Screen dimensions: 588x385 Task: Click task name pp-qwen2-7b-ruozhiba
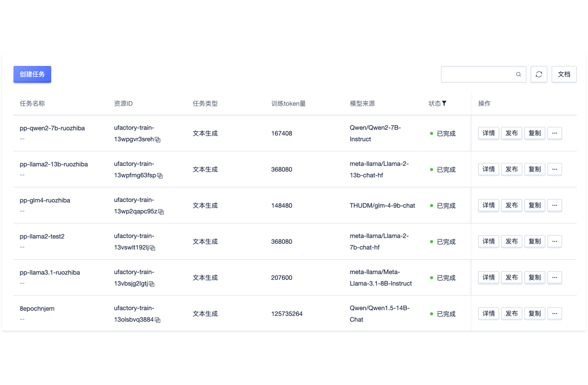pos(52,128)
